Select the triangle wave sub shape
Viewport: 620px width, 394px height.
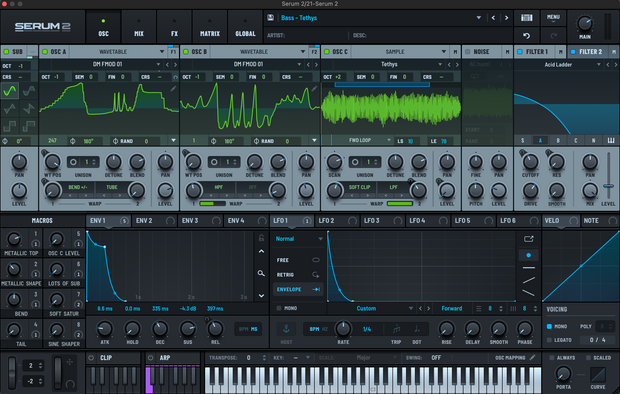(x=9, y=108)
